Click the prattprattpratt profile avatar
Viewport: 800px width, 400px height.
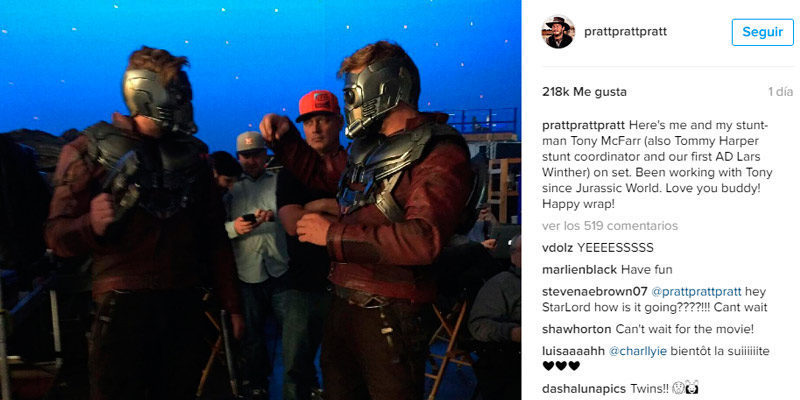558,32
